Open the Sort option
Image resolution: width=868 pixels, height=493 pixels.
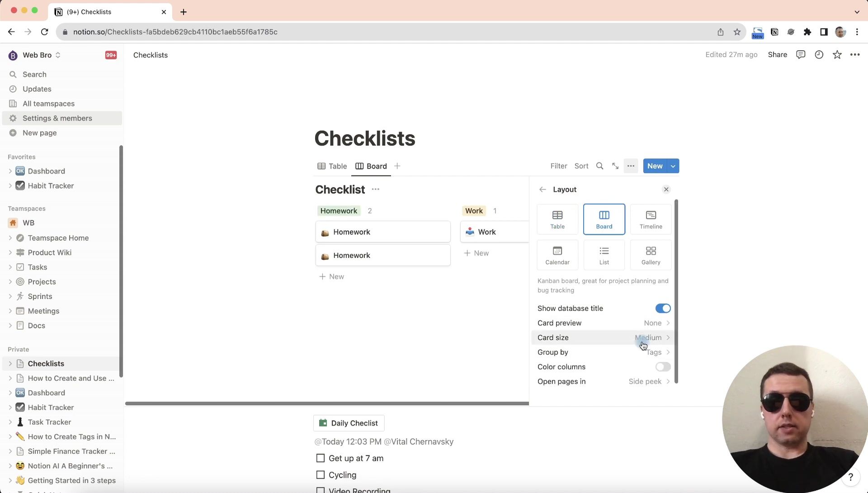click(581, 166)
